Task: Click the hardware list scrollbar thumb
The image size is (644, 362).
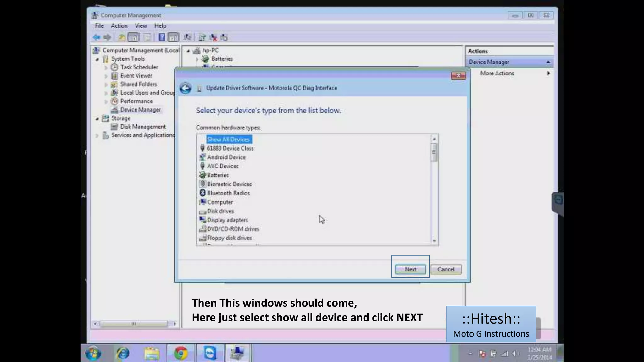Action: (434, 152)
